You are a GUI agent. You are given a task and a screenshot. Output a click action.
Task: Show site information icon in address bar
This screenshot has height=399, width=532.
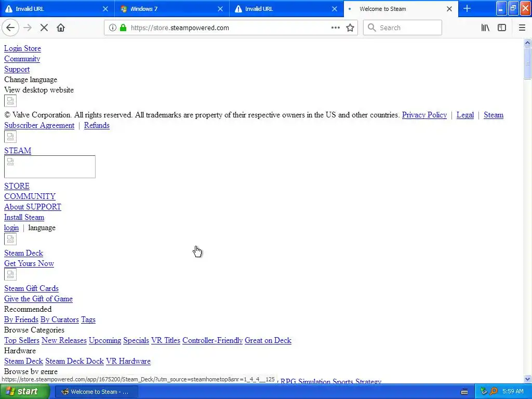coord(113,28)
